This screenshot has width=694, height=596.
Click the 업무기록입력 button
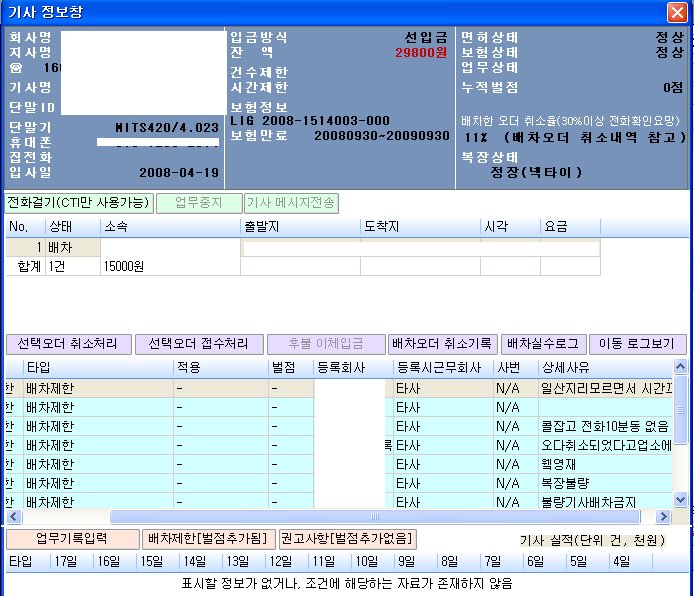pos(72,539)
